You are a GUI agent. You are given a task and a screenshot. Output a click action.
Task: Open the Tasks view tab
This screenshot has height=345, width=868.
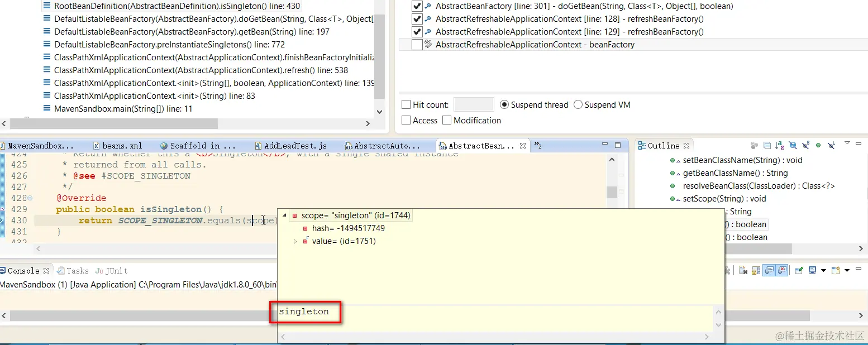pyautogui.click(x=73, y=271)
